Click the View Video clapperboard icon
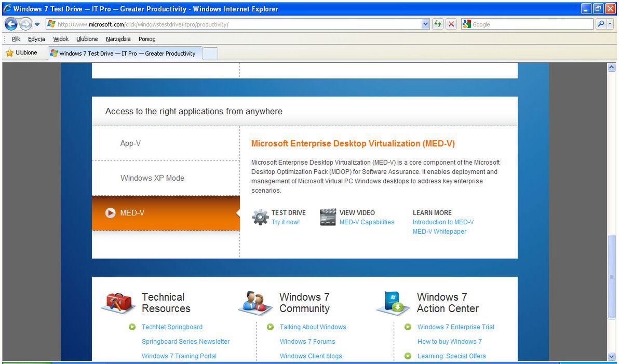 point(328,217)
